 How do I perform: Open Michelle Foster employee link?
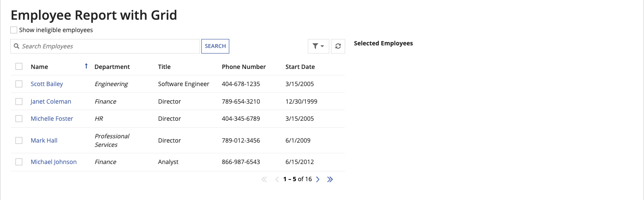(52, 119)
